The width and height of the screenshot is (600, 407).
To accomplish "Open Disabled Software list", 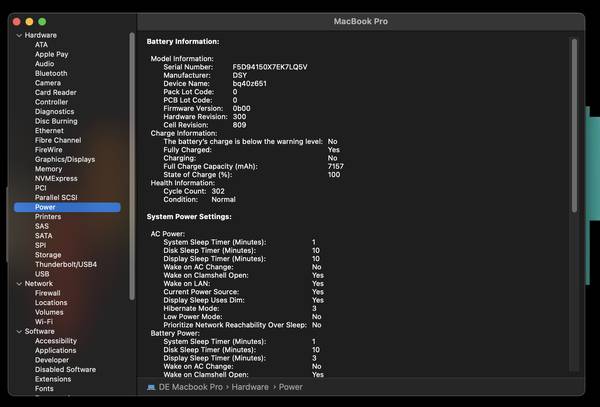I will point(65,370).
